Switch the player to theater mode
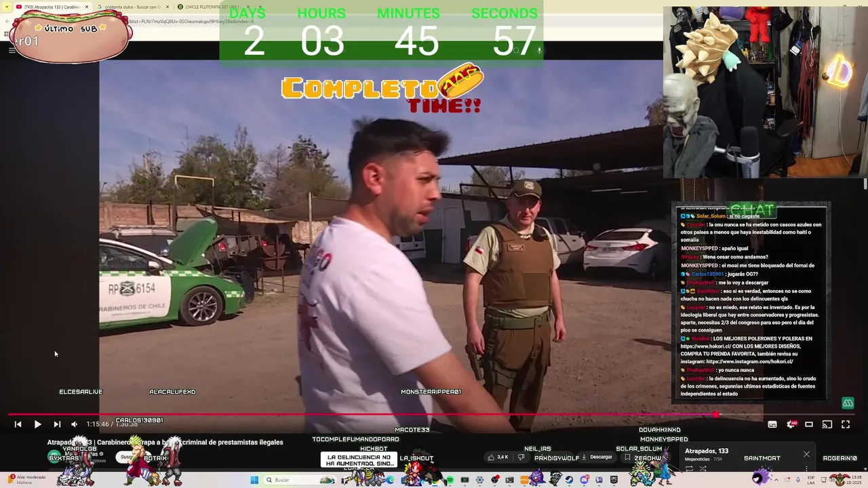868x488 pixels. click(809, 424)
